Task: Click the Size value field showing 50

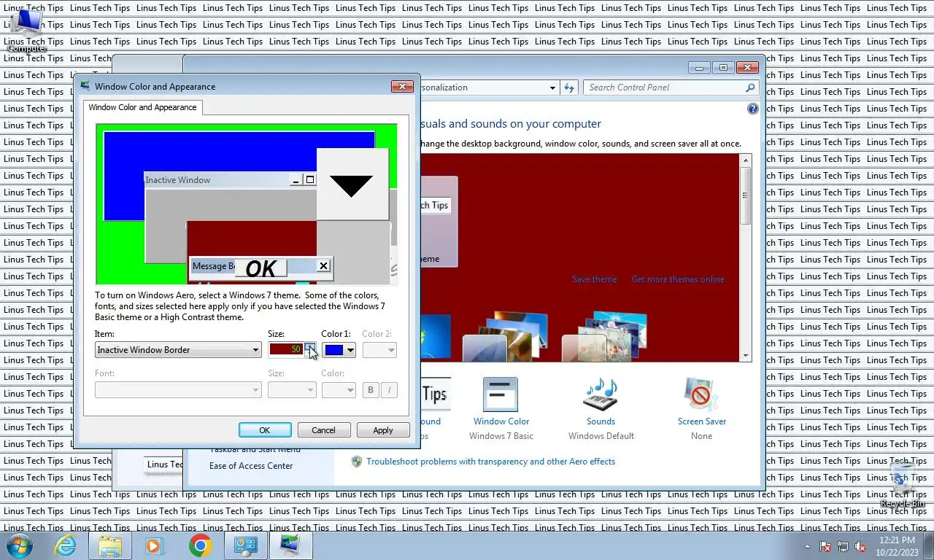Action: click(x=286, y=350)
